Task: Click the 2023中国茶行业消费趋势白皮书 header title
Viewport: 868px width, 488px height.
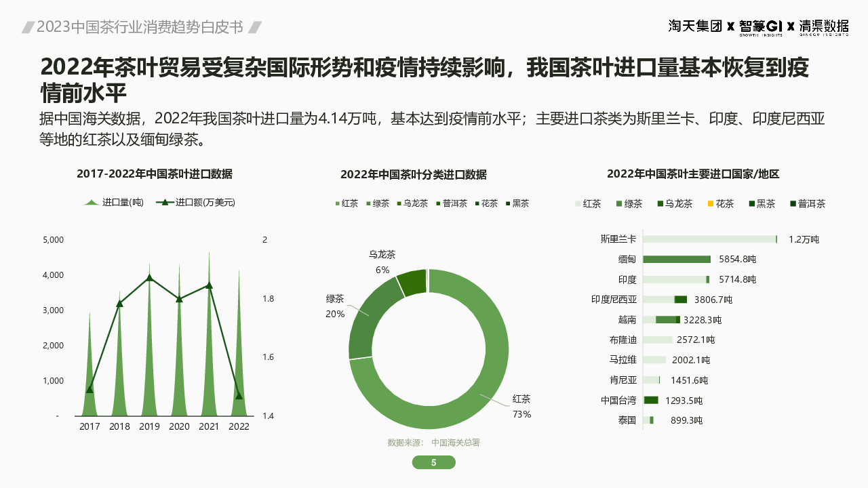Action: [140, 27]
